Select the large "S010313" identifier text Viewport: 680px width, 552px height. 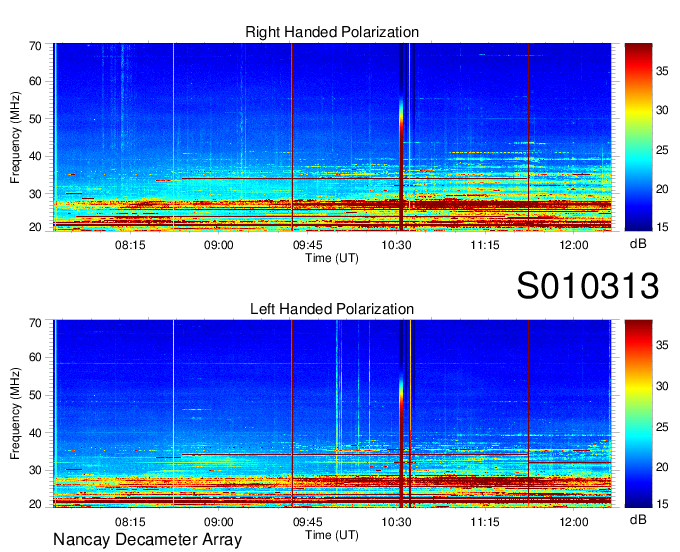(588, 286)
